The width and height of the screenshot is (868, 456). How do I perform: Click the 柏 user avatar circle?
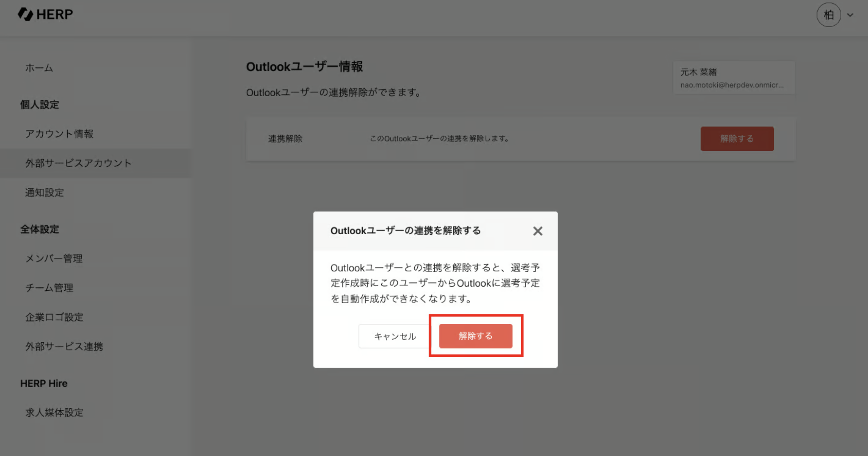click(828, 15)
